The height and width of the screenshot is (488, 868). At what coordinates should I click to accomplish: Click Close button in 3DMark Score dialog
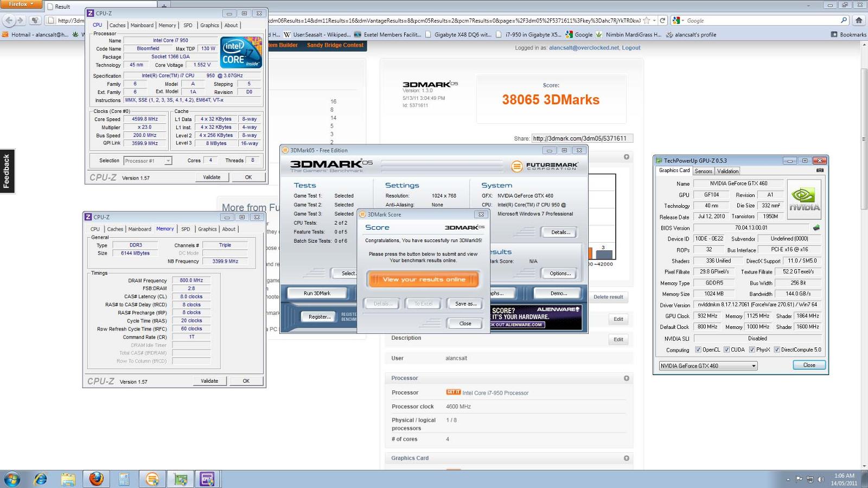pos(465,324)
